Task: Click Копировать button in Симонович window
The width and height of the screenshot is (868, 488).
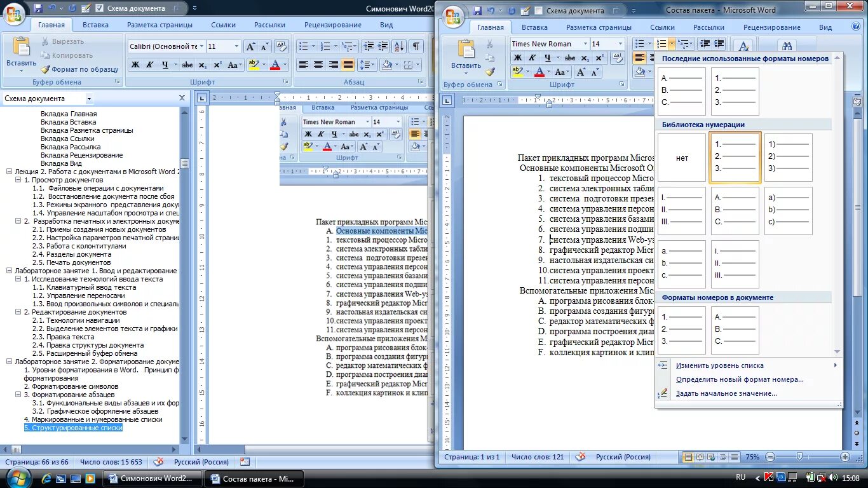Action: coord(66,55)
